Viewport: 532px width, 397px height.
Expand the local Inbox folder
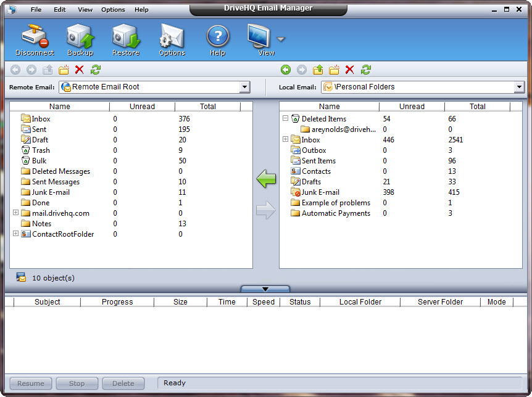285,139
